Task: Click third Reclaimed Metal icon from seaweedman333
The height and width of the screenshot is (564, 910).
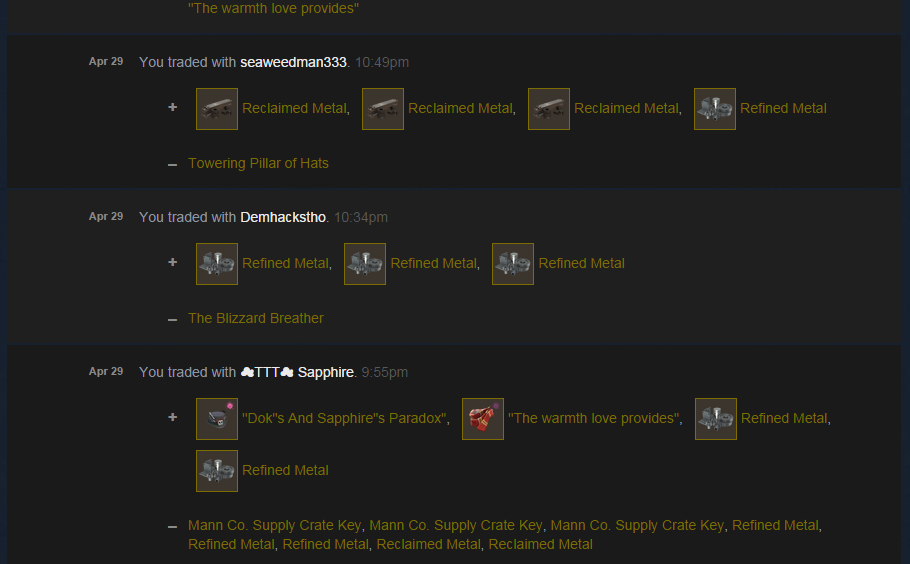Action: click(x=548, y=109)
